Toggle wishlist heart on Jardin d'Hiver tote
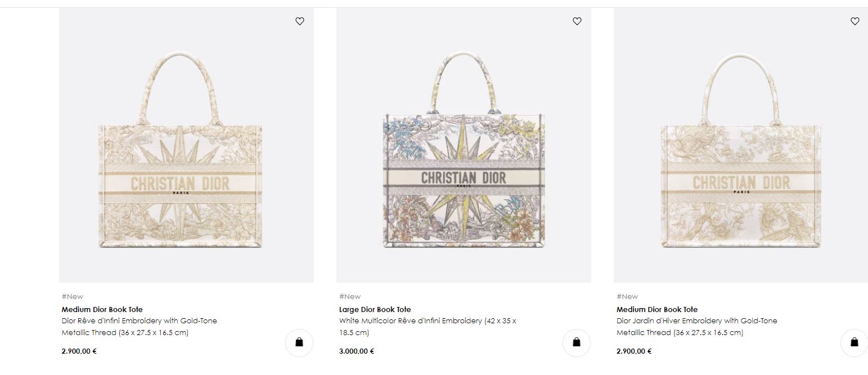Viewport: 868px width, 375px height. coord(854,21)
